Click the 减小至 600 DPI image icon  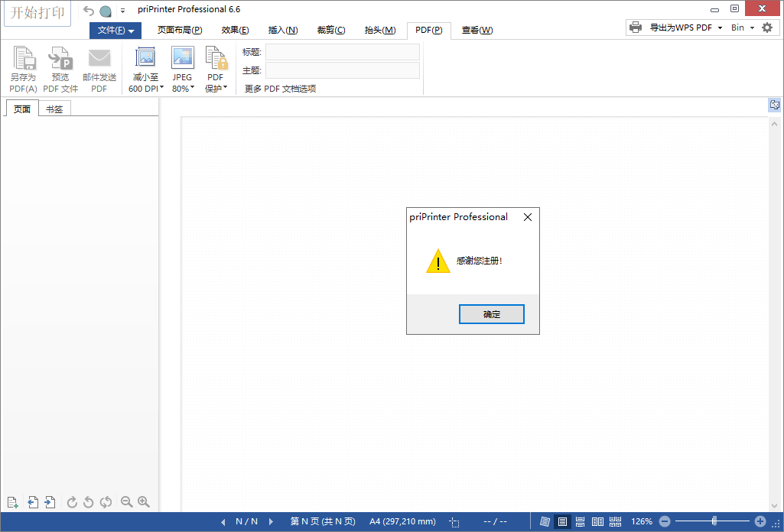point(145,58)
